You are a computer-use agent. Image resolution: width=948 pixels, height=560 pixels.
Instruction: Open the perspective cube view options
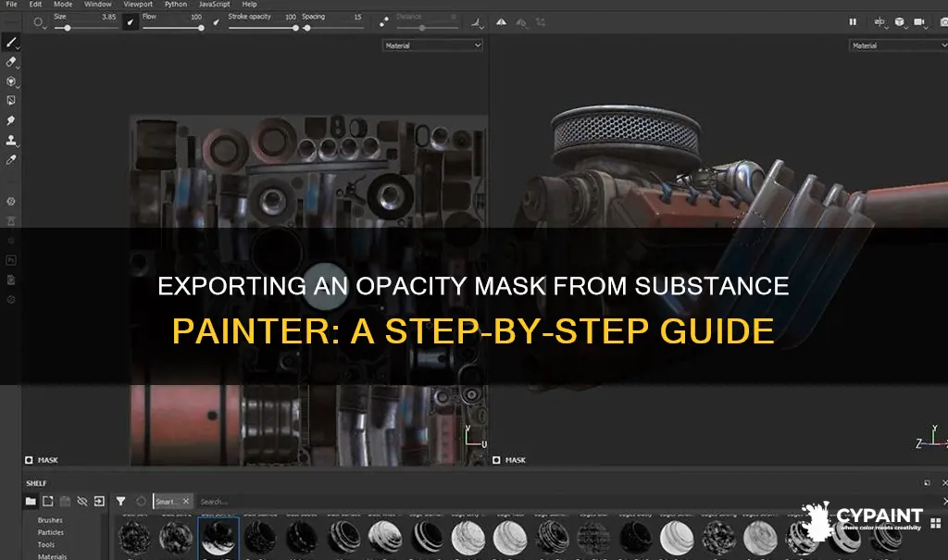point(900,22)
